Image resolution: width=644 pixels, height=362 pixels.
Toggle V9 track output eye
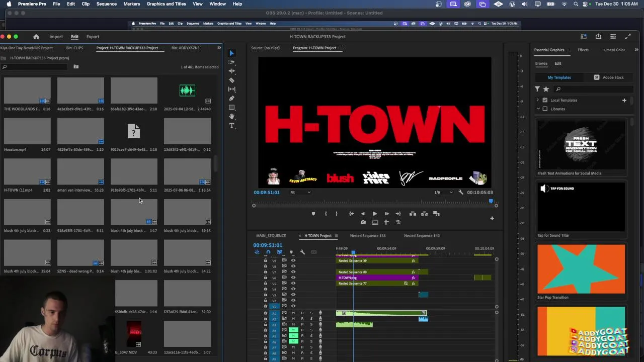click(293, 260)
